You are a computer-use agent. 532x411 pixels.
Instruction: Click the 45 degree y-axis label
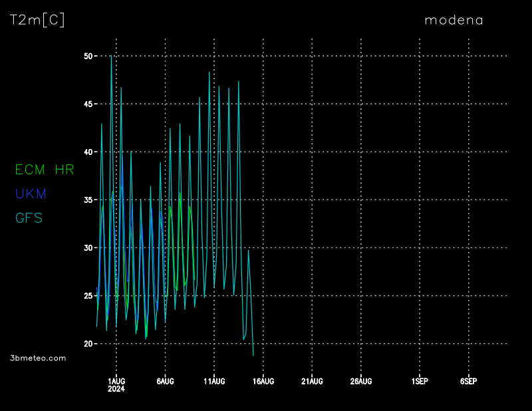pos(88,104)
